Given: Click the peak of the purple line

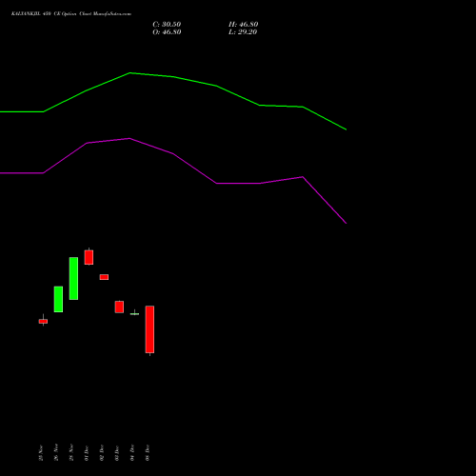Looking at the screenshot, I should click(129, 138).
